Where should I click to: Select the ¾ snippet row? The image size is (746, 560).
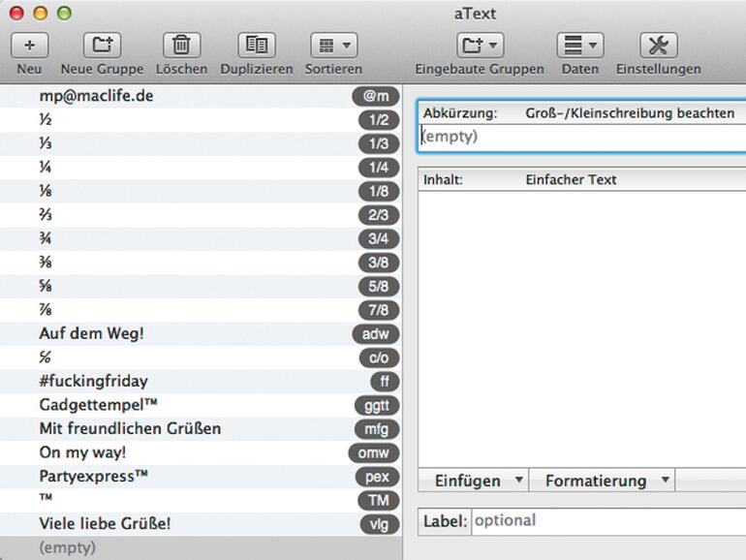pyautogui.click(x=200, y=239)
